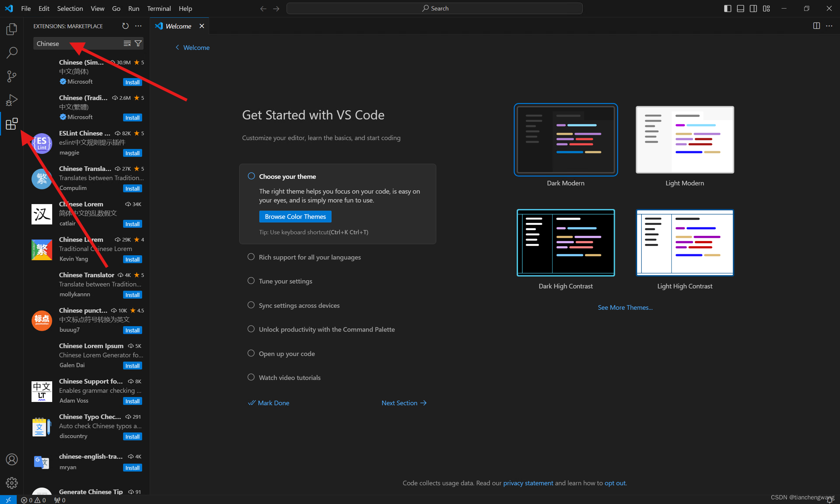Open Chinese punctuation extension by buuug7
This screenshot has width=840, height=504.
[87, 320]
